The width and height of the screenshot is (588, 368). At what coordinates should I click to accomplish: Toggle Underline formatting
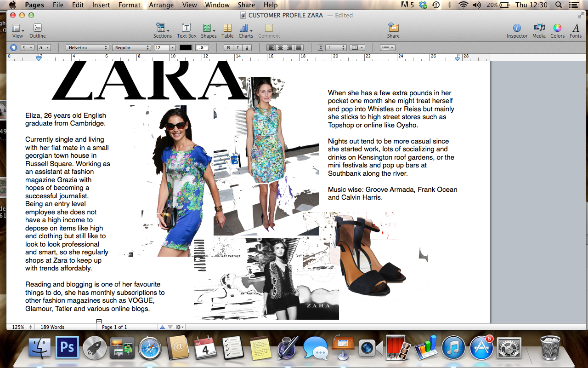pos(247,47)
